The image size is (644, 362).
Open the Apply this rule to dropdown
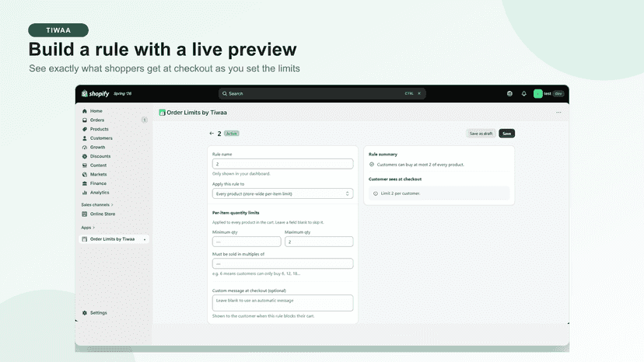282,193
